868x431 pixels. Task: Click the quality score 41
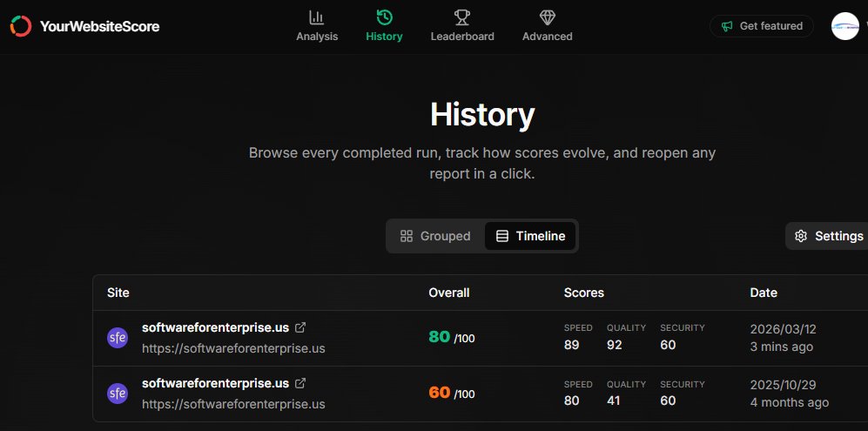[x=614, y=400]
